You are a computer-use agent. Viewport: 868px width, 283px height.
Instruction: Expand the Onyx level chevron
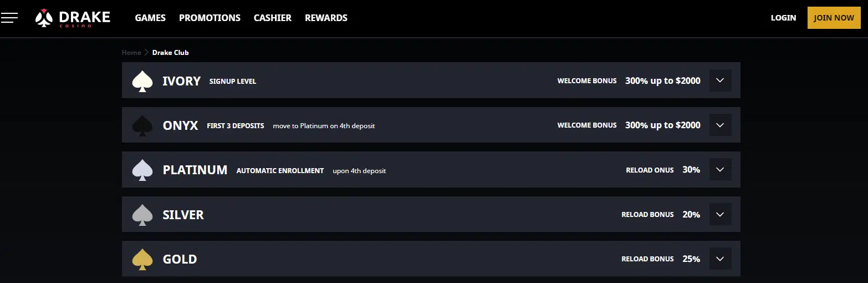[x=720, y=125]
